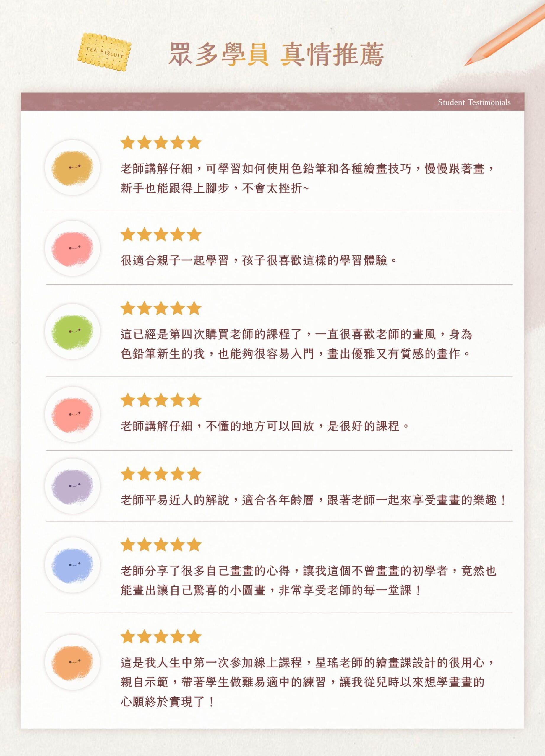Click the mustard-yellow smiley avatar
This screenshot has height=756, width=545.
(x=72, y=168)
